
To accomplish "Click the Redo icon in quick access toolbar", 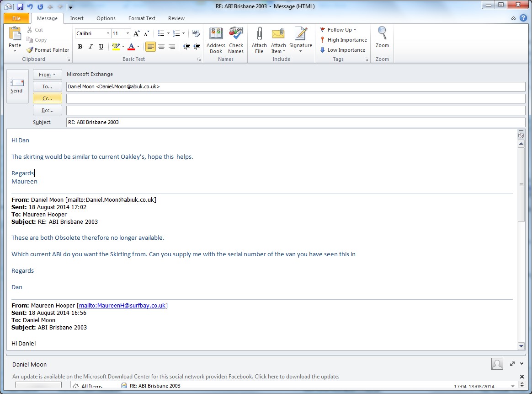I will click(40, 6).
